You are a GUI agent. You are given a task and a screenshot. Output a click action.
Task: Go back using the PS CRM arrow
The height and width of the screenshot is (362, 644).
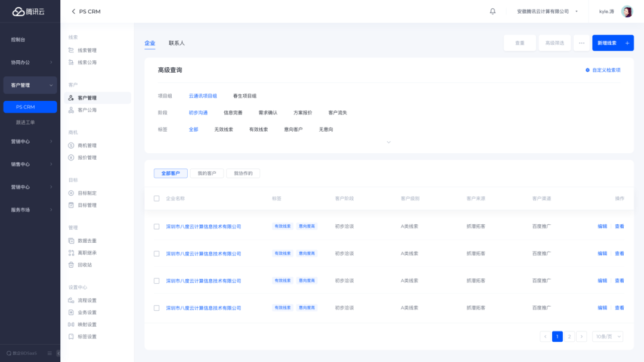pyautogui.click(x=73, y=11)
